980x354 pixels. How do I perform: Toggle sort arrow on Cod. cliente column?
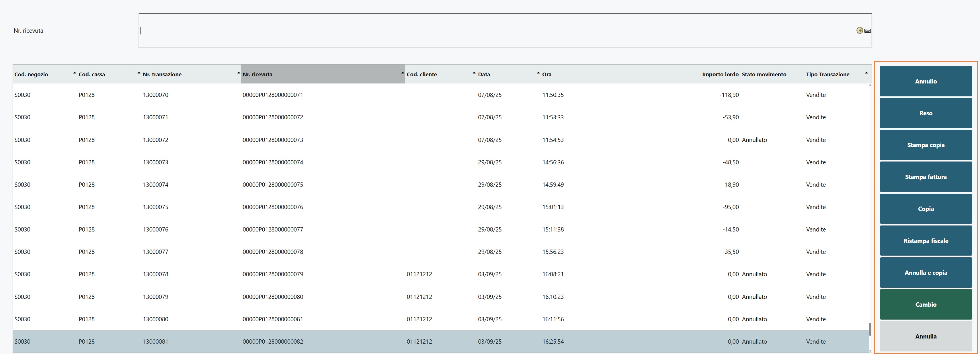(474, 73)
